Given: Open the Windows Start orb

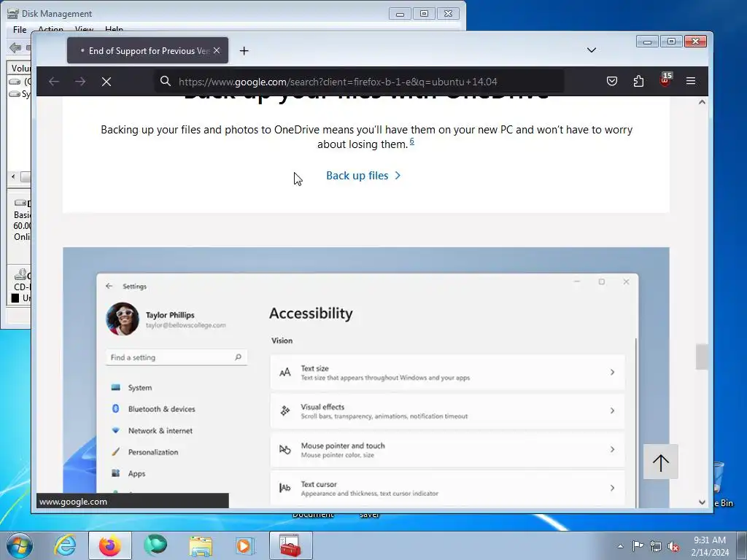Looking at the screenshot, I should pyautogui.click(x=20, y=545).
